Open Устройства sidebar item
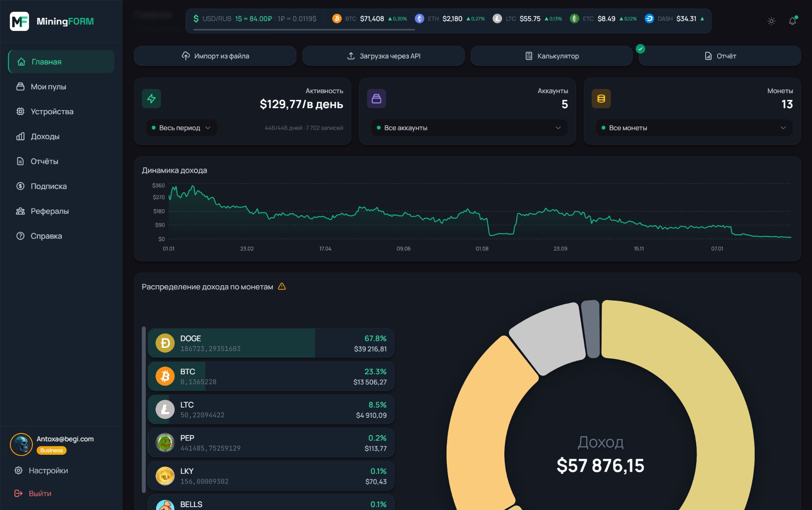Image resolution: width=812 pixels, height=510 pixels. click(x=61, y=111)
